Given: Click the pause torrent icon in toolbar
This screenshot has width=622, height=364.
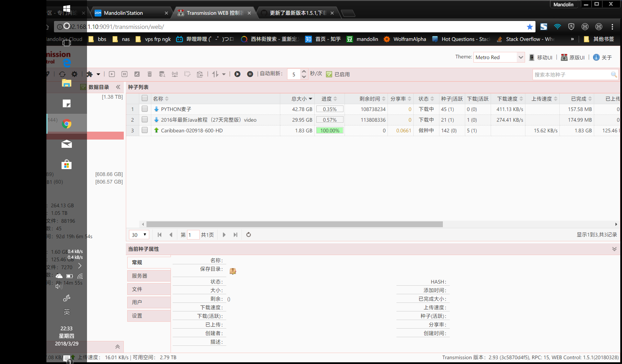Looking at the screenshot, I should click(124, 74).
